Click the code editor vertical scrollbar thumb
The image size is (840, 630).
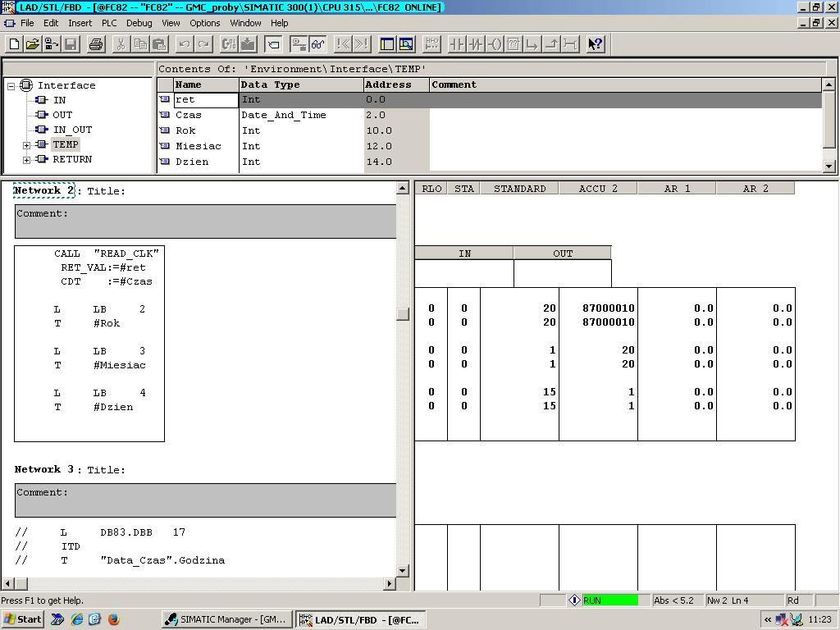[403, 314]
